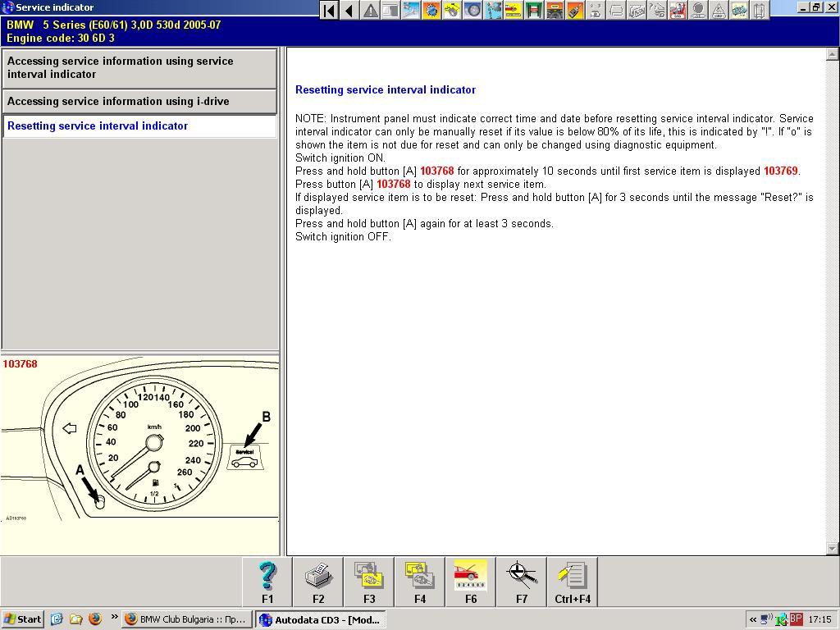Click 'BMW 5 Series (E60/61) 3,0D 530d' header text
Image resolution: width=840 pixels, height=630 pixels.
click(x=113, y=25)
